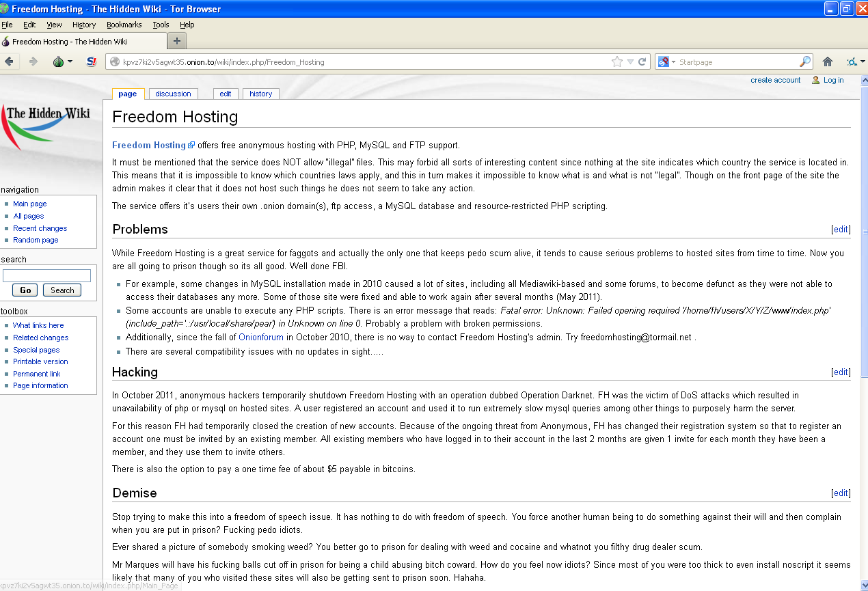Edit the Problems section
Viewport: 868px width, 591px height.
tap(841, 230)
